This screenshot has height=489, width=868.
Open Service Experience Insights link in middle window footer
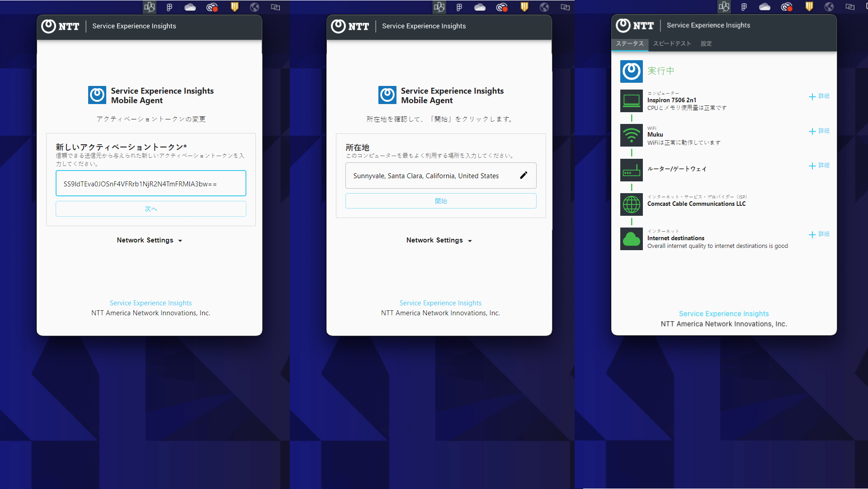[x=440, y=303]
